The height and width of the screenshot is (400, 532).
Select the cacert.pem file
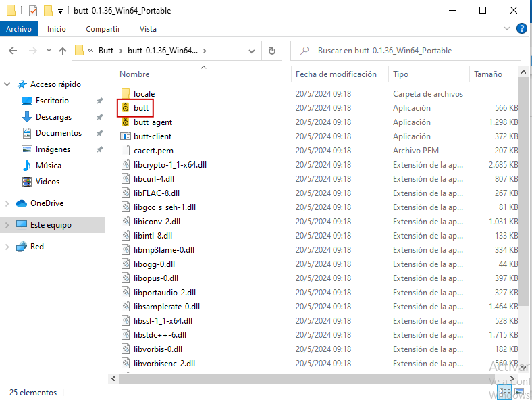click(x=153, y=151)
